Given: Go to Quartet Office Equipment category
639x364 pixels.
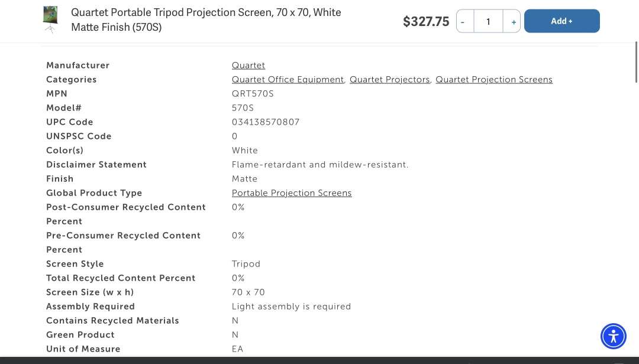Looking at the screenshot, I should tap(288, 79).
